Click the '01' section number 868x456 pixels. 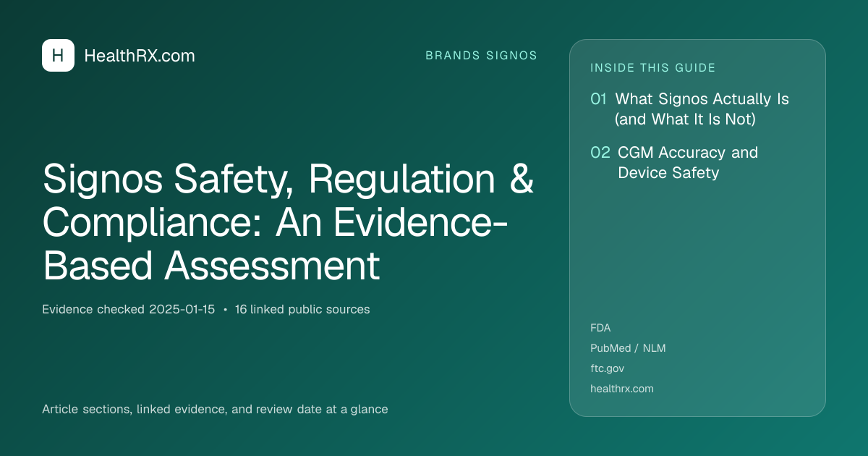click(x=598, y=99)
